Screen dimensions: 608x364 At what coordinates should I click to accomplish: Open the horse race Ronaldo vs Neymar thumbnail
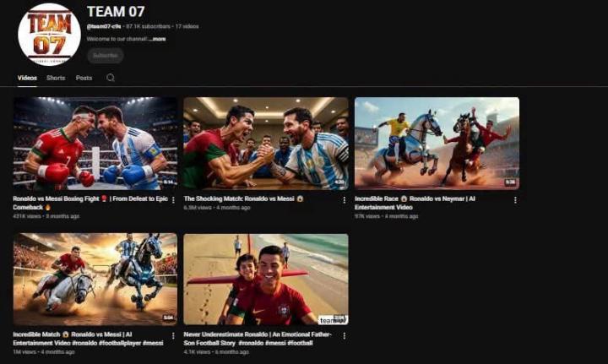tap(437, 144)
